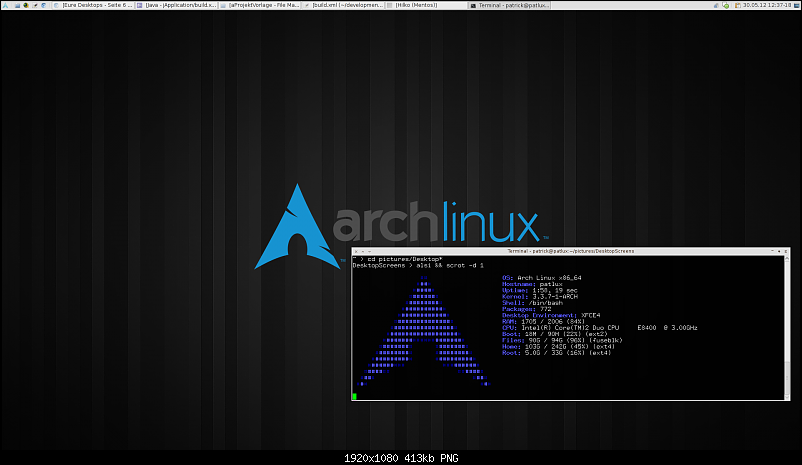Open clipboard manager tray icon
The height and width of the screenshot is (465, 802).
[738, 6]
